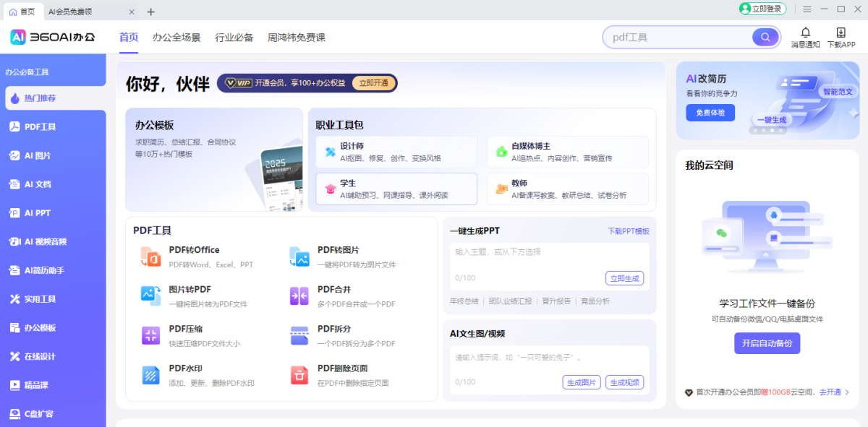
Task: Open the 设计师 toolkit card
Action: pos(396,152)
